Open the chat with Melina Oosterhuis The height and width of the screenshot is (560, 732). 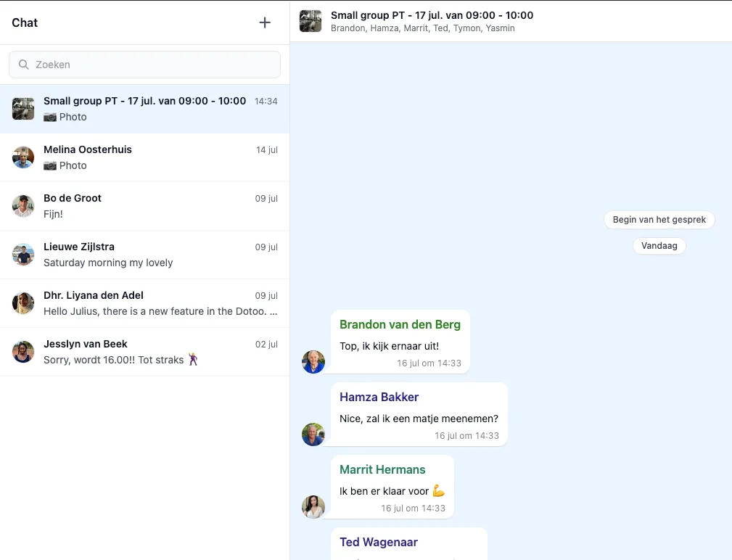(144, 157)
